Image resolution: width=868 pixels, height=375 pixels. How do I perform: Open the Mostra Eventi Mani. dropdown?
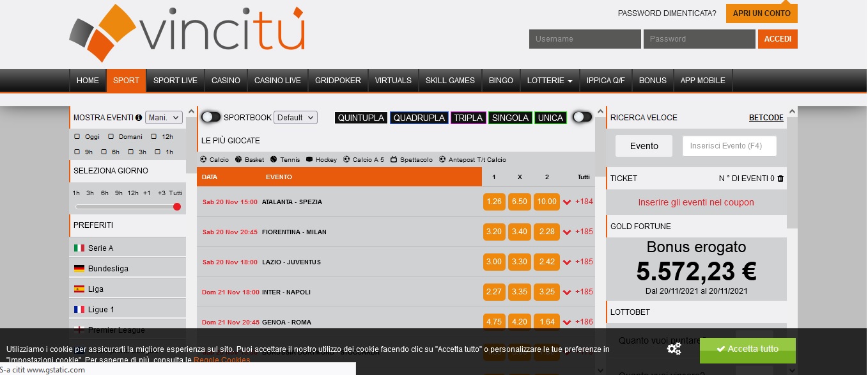(164, 118)
